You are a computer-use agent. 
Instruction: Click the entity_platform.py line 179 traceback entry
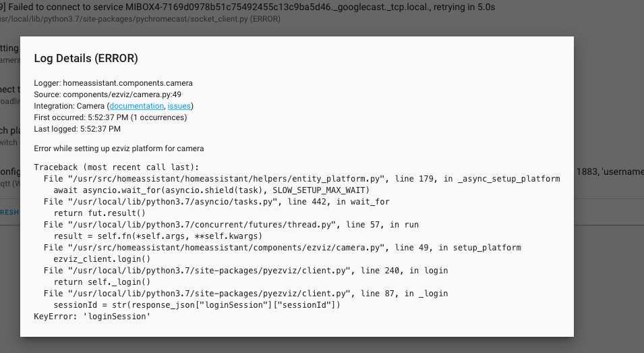301,179
